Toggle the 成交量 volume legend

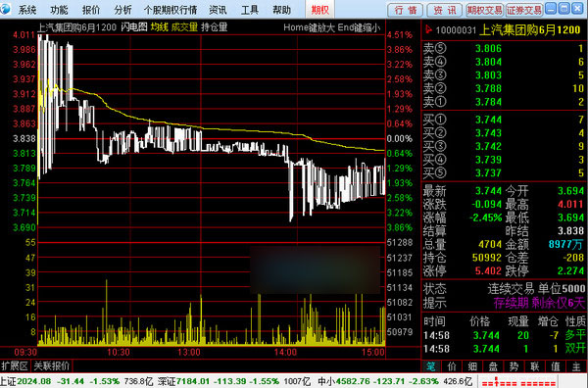(184, 27)
